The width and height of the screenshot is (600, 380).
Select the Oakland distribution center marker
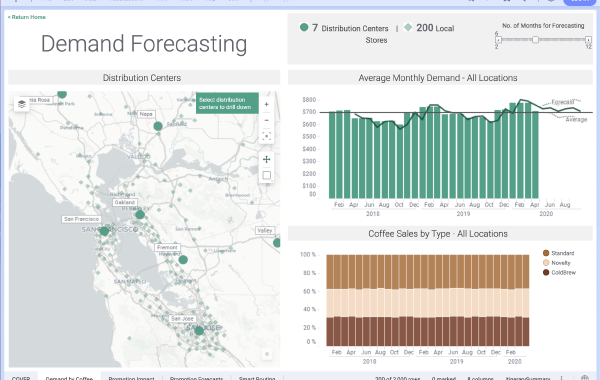140,215
